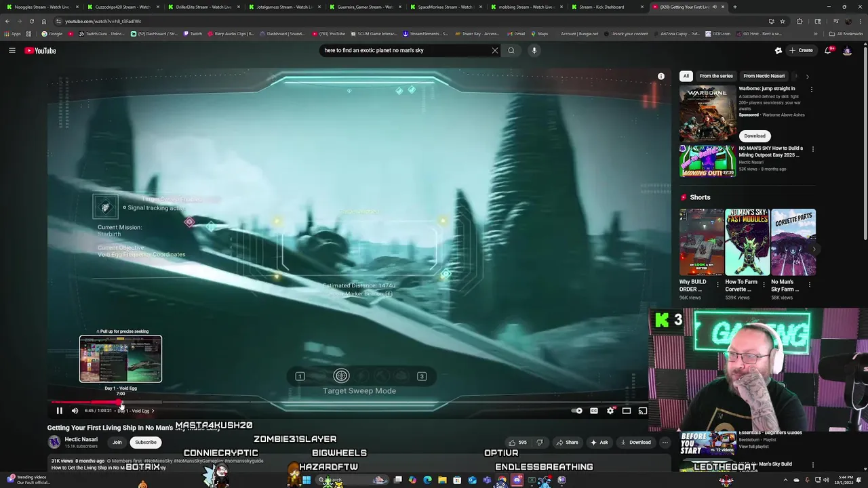868x488 pixels.
Task: Open How To Farm Corvette short
Action: point(747,241)
